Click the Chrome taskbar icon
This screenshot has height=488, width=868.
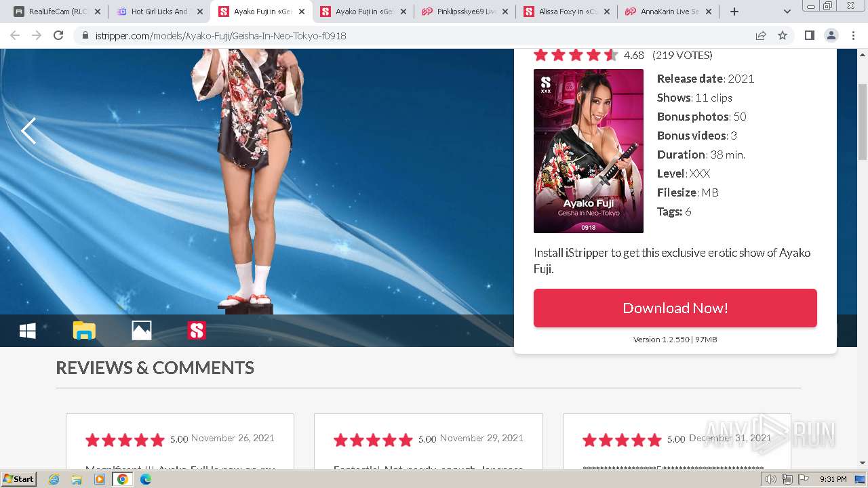[123, 479]
